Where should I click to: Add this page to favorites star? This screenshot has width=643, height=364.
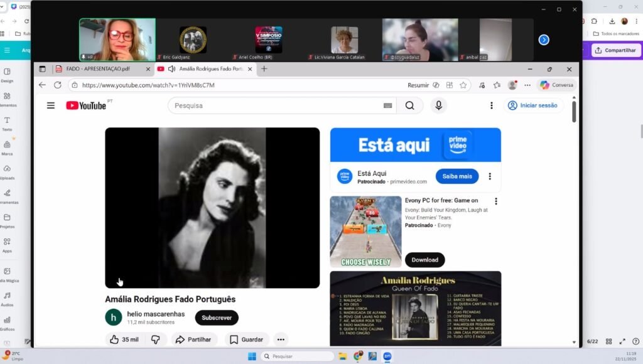tap(463, 85)
